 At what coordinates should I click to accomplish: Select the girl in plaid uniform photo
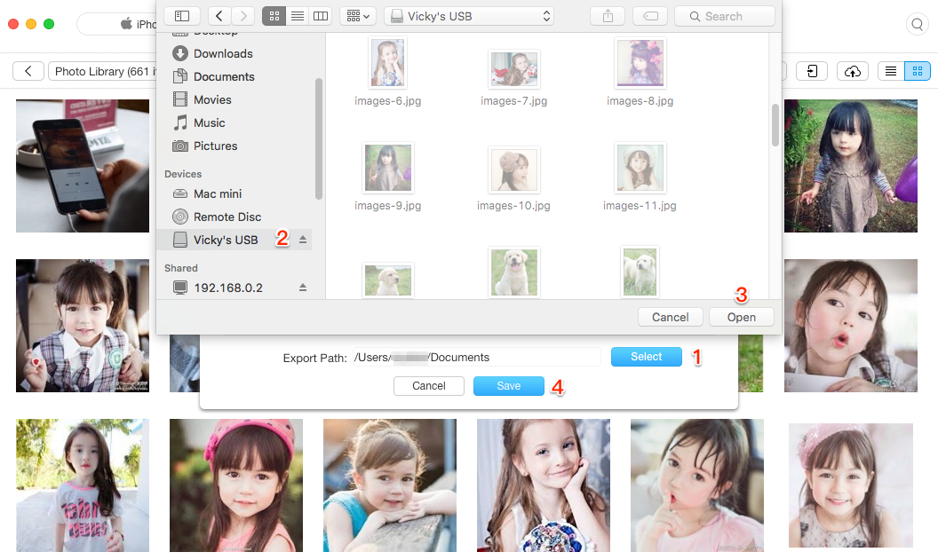[x=83, y=325]
